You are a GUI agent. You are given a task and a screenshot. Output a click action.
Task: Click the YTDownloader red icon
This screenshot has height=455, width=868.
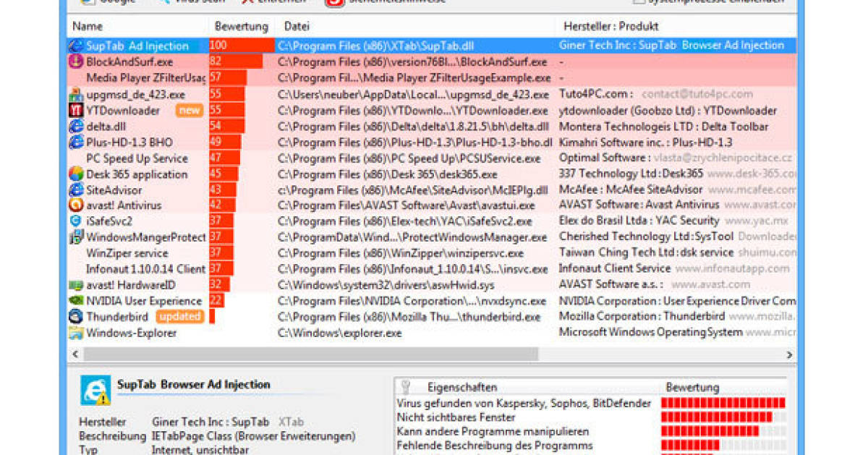75,111
